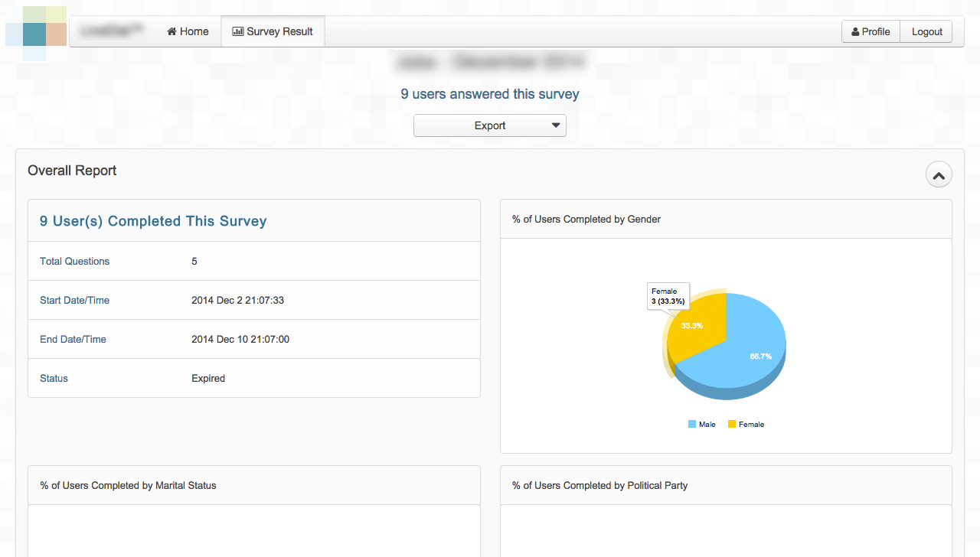Click the bar chart icon on Survey Result

tap(238, 31)
